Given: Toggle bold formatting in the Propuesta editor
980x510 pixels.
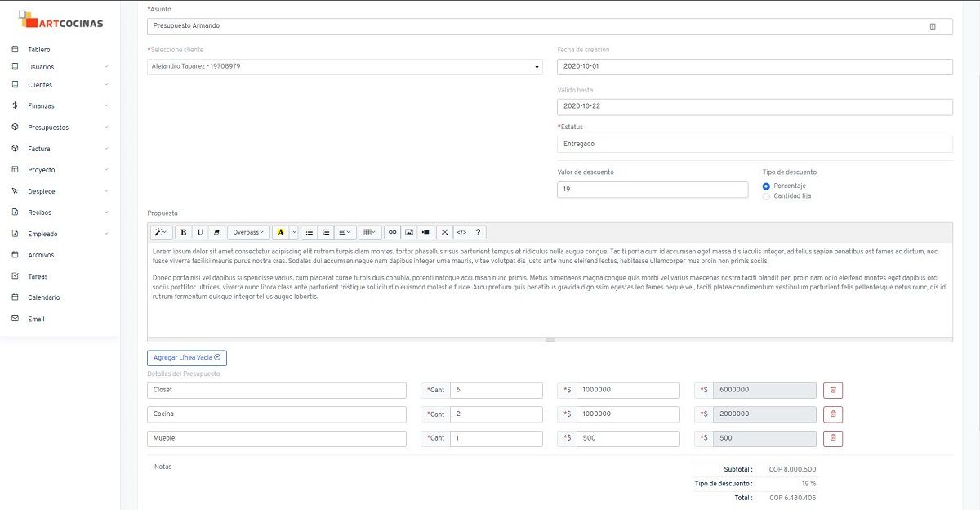Looking at the screenshot, I should coord(184,232).
